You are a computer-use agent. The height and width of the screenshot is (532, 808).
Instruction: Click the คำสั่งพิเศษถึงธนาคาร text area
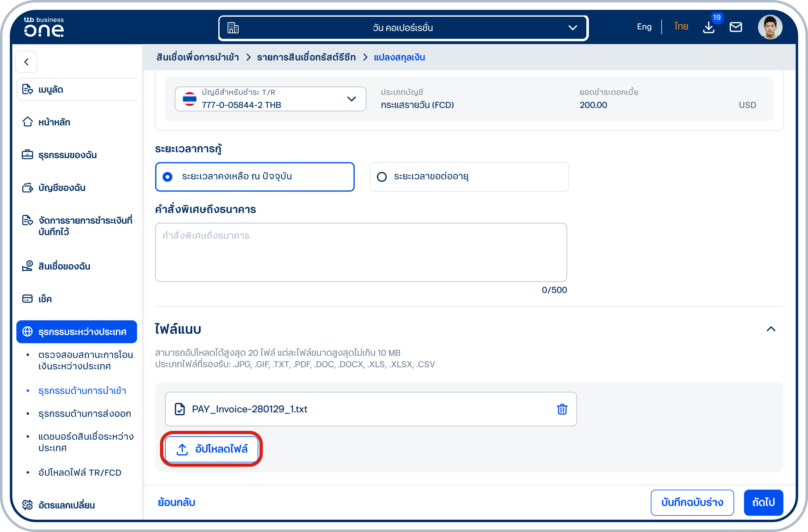(x=361, y=252)
